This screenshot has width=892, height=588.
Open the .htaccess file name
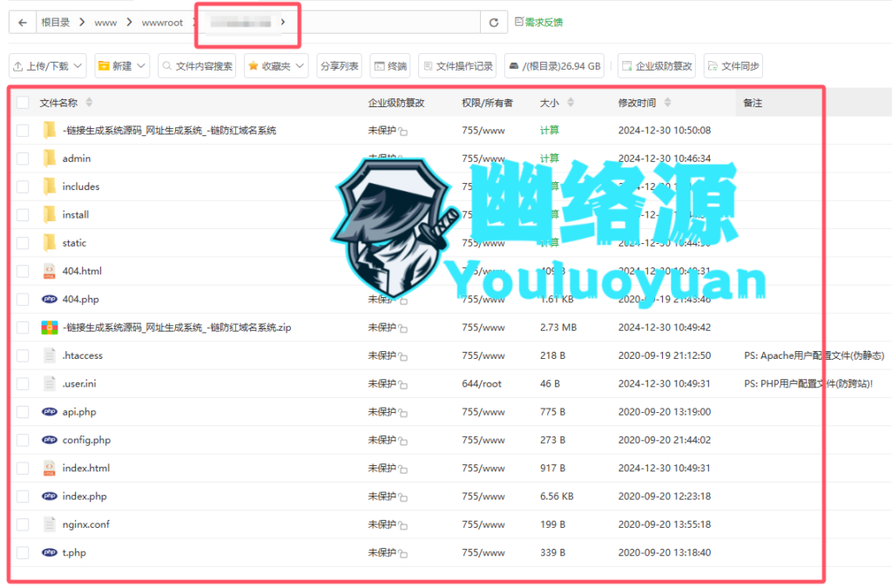click(x=83, y=355)
